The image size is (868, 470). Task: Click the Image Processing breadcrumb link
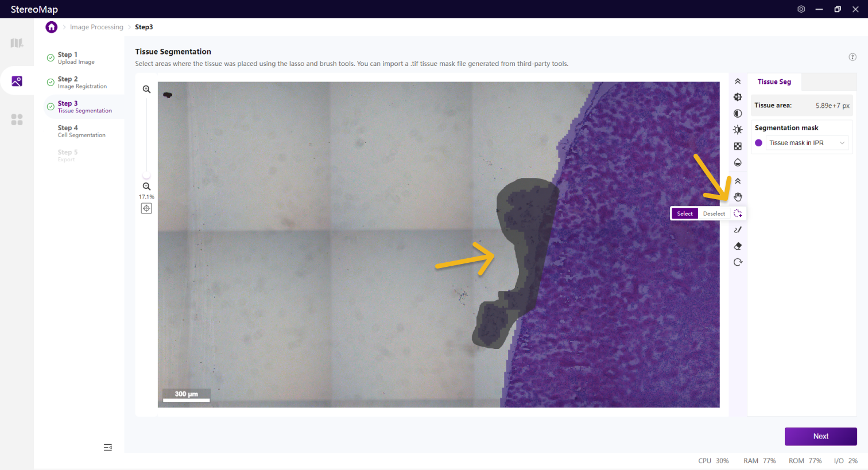click(x=96, y=27)
